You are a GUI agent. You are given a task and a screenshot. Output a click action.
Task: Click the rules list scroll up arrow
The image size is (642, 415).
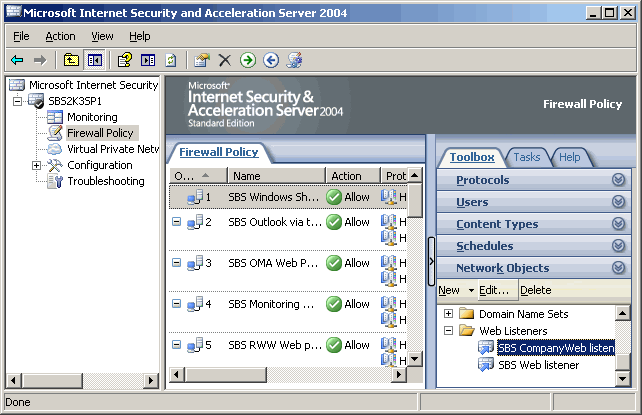click(415, 175)
